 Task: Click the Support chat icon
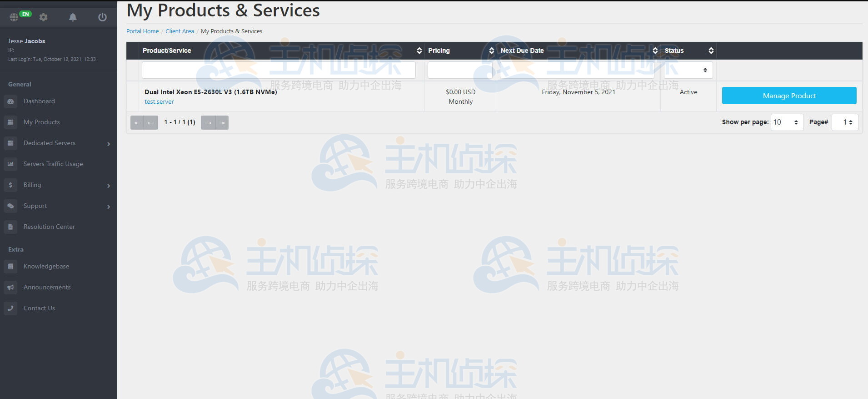point(10,206)
